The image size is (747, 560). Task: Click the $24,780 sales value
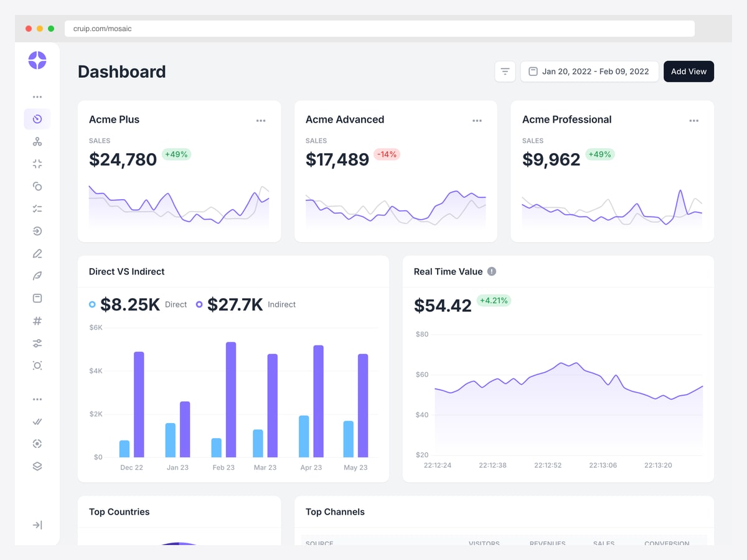point(123,159)
